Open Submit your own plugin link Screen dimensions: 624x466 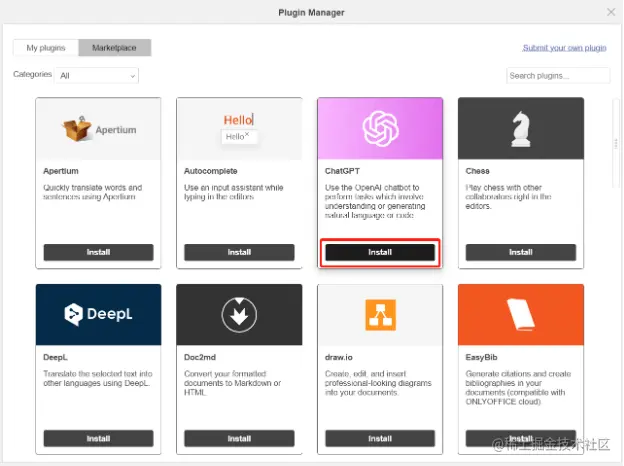coord(564,48)
